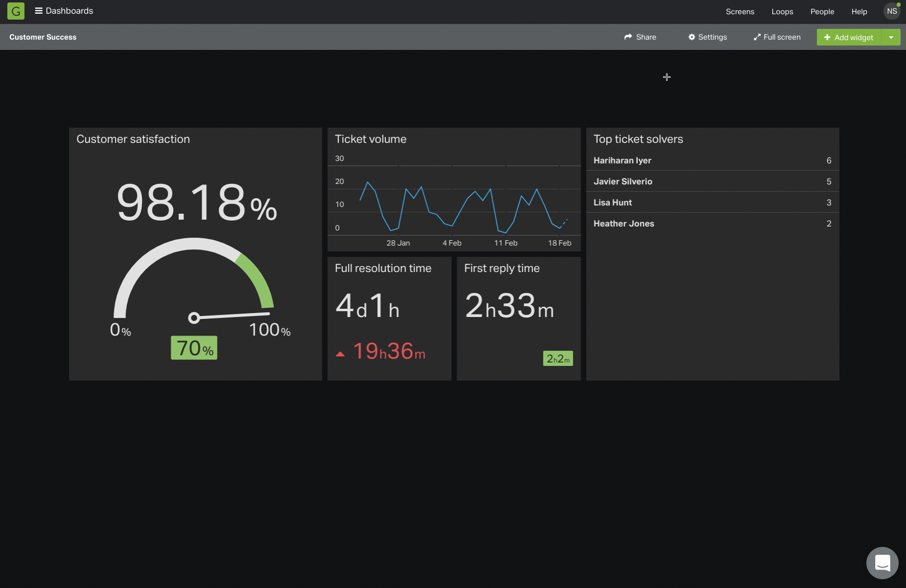Click the 11 Feb axis label
Viewport: 906px width, 588px height.
[506, 243]
